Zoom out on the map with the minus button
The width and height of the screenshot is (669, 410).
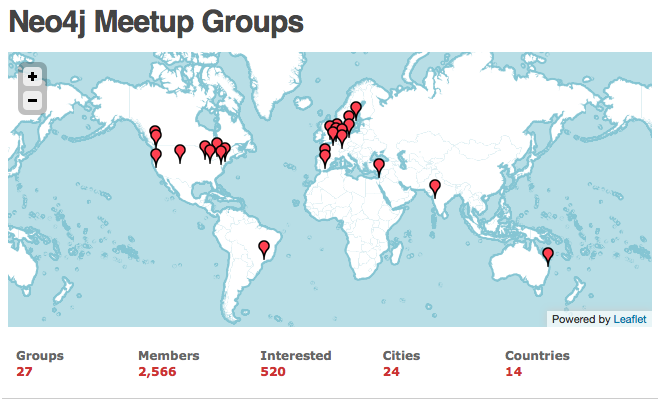pos(32,101)
